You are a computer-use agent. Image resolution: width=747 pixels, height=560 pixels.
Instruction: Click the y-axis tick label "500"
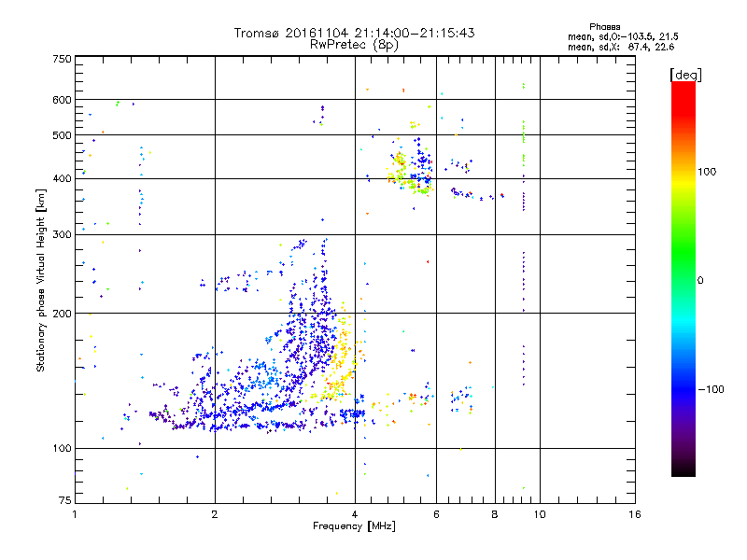coord(63,135)
